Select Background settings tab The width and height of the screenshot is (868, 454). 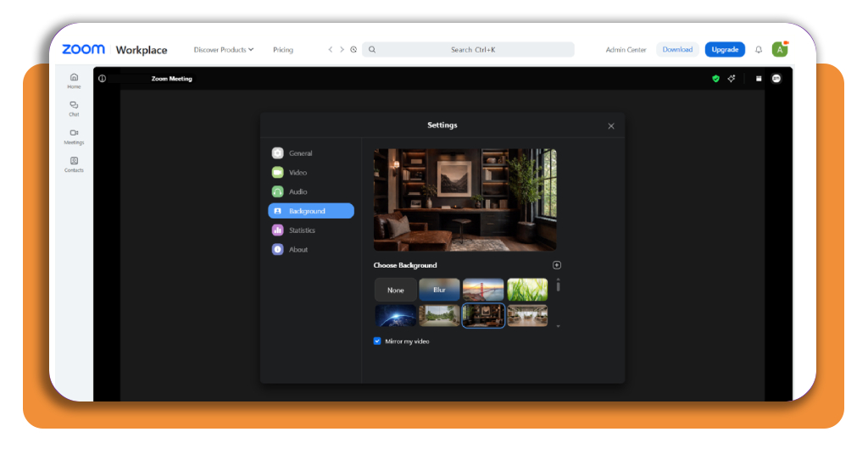point(310,211)
